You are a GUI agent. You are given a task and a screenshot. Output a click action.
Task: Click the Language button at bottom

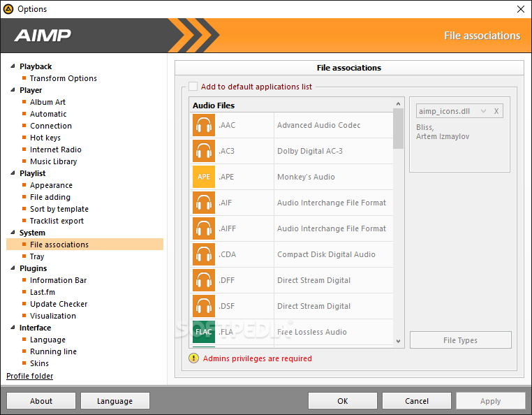[x=115, y=401]
